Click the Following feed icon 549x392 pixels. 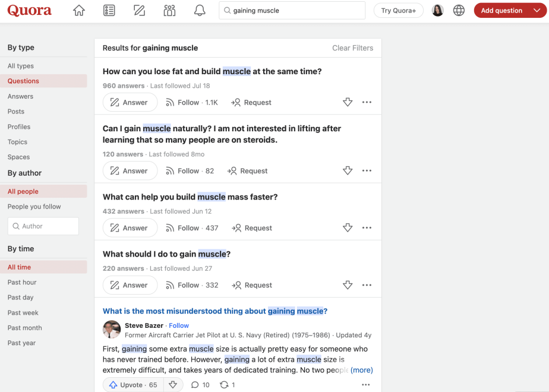(109, 10)
